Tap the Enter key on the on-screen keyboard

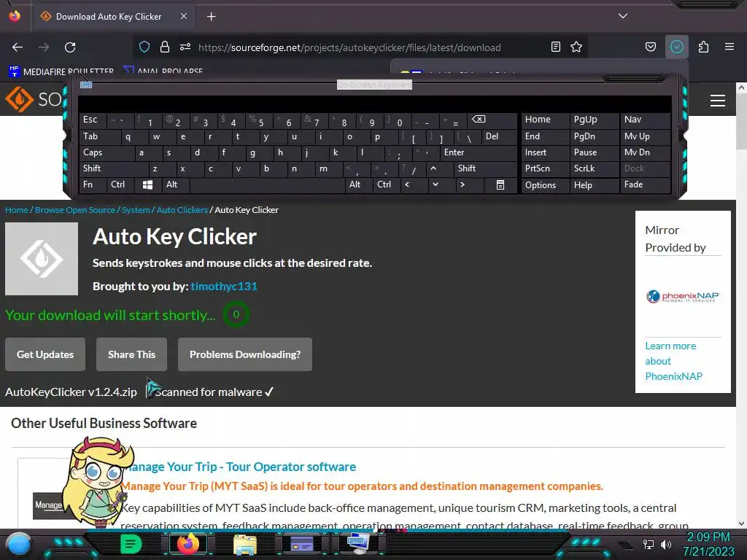coord(478,152)
